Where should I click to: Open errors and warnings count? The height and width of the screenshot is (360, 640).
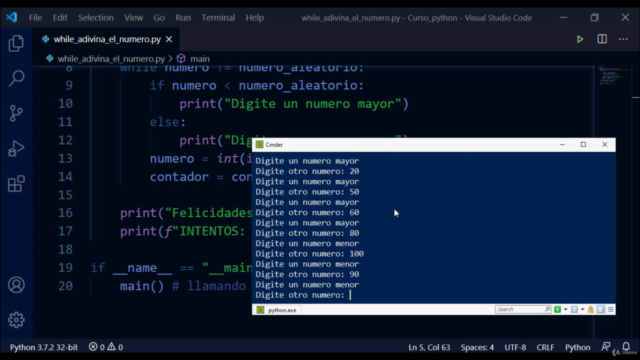coord(106,347)
